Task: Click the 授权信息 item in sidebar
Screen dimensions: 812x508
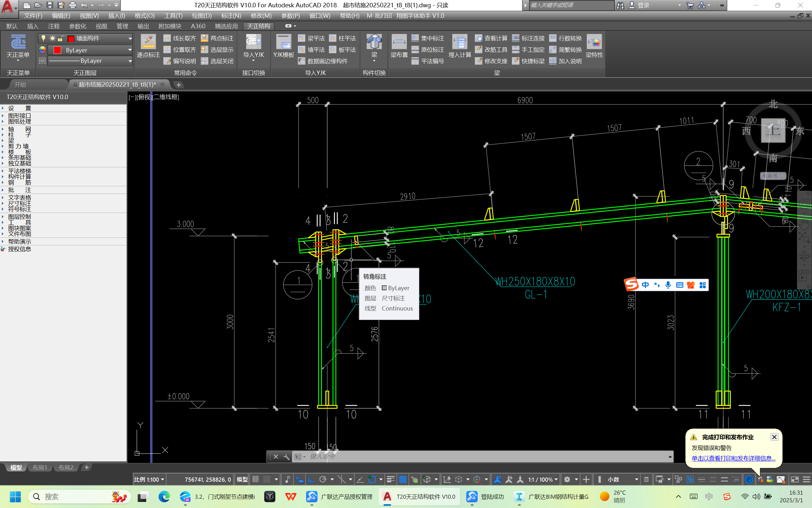Action: point(19,249)
